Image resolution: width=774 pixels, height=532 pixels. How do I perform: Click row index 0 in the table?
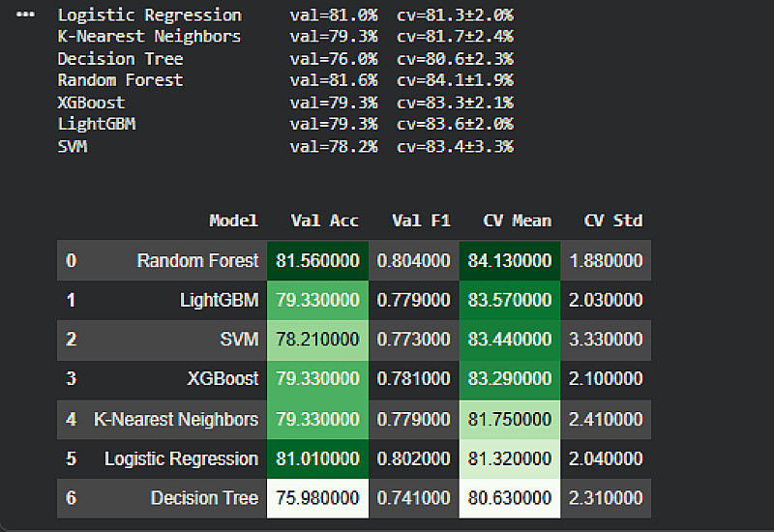pyautogui.click(x=71, y=260)
